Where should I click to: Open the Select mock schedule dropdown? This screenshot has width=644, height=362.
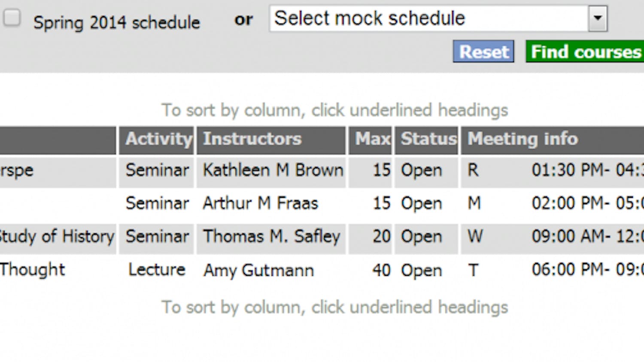(x=429, y=19)
